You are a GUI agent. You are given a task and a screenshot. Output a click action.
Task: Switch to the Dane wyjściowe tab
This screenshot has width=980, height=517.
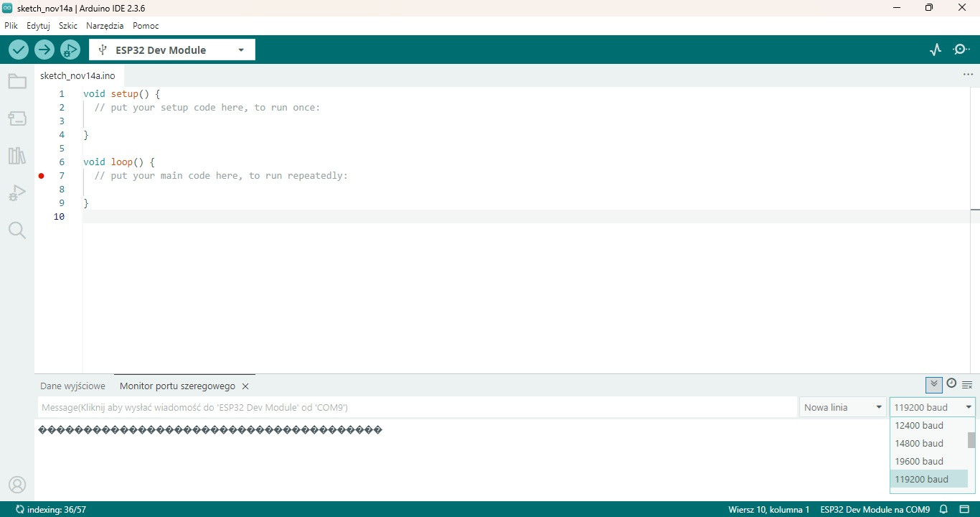point(72,386)
